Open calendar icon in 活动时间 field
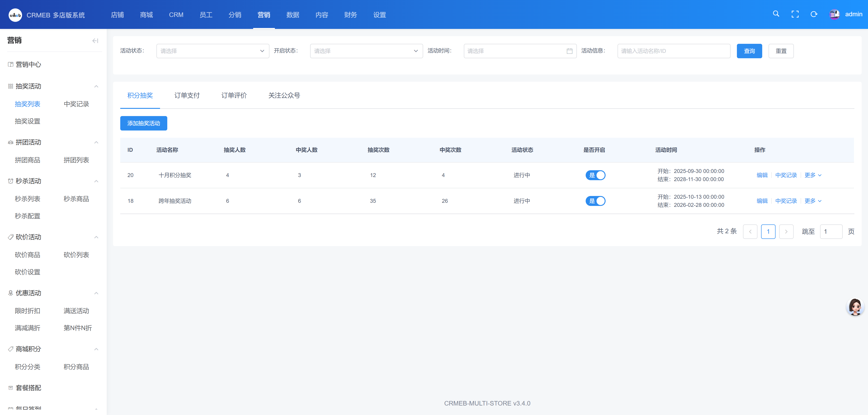 point(569,51)
